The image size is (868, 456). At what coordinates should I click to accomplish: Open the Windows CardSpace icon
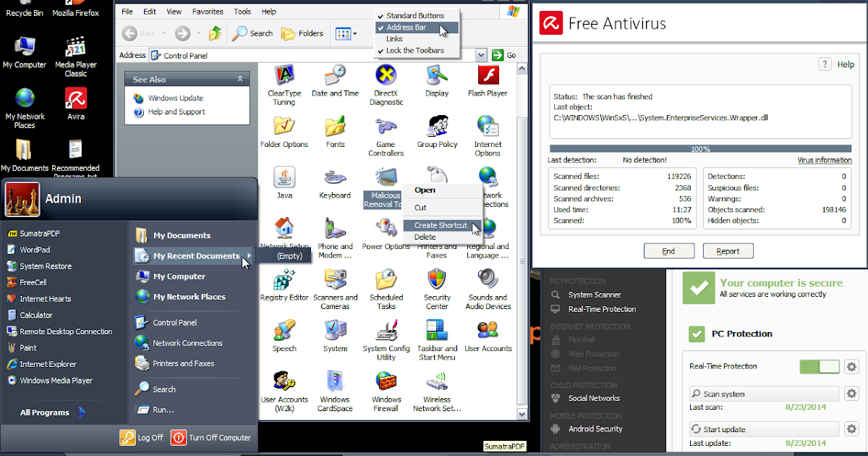pyautogui.click(x=335, y=391)
